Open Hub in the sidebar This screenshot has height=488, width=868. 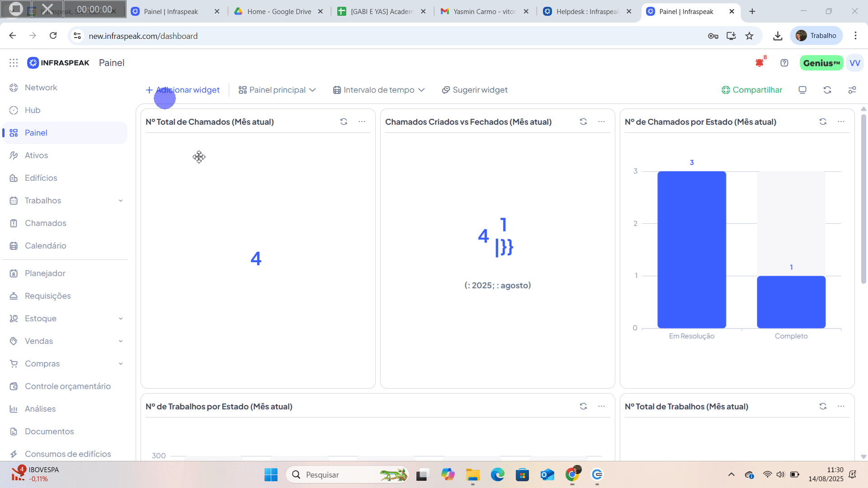[x=65, y=110]
